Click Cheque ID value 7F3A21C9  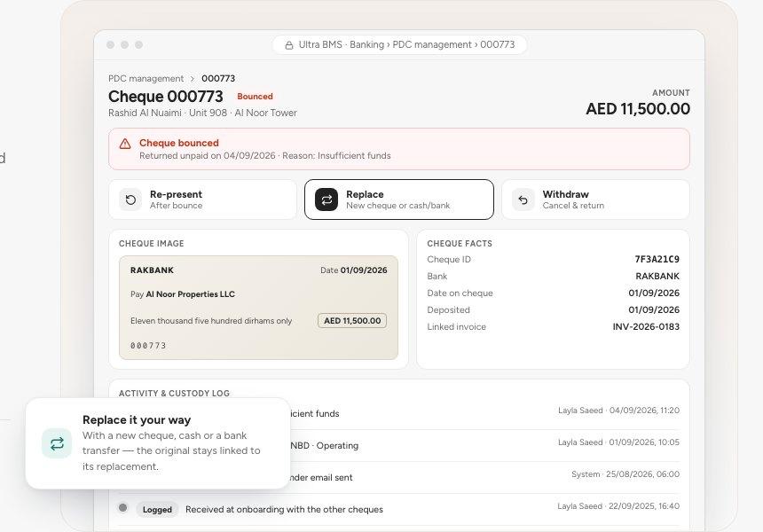657,259
